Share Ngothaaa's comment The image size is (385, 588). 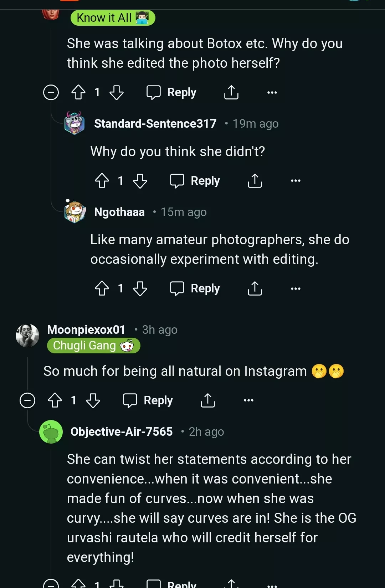click(x=255, y=288)
